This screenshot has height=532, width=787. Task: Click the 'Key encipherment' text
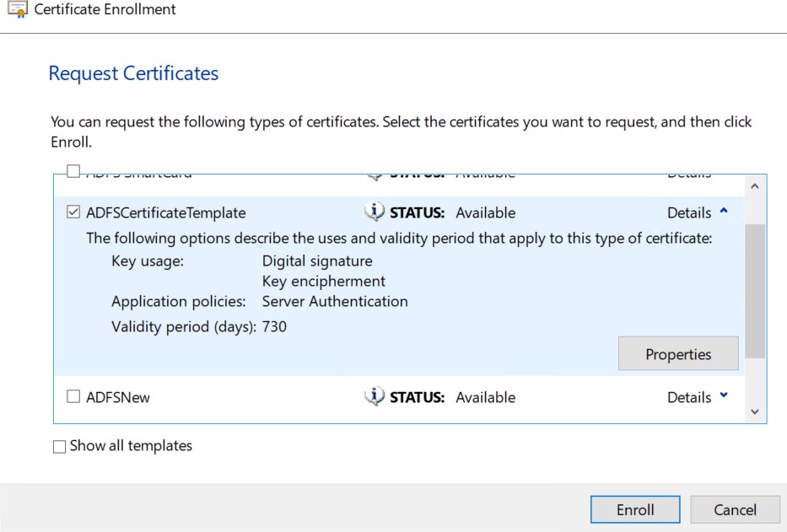pos(324,281)
